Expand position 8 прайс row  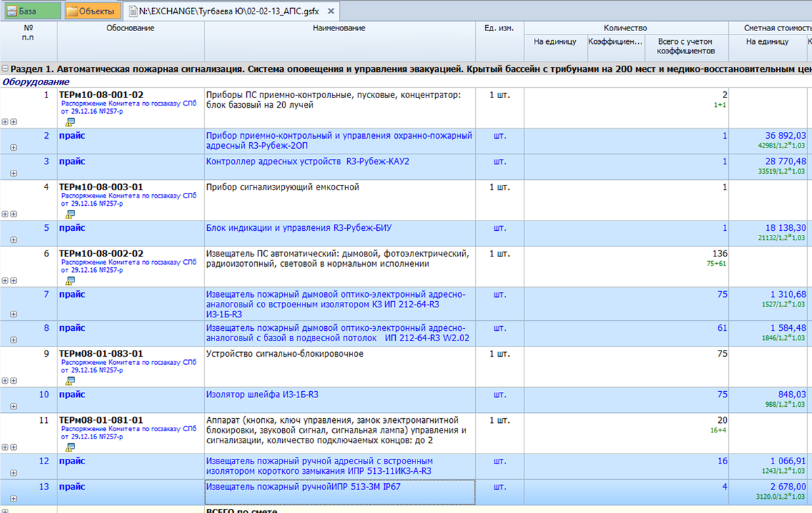pyautogui.click(x=13, y=340)
